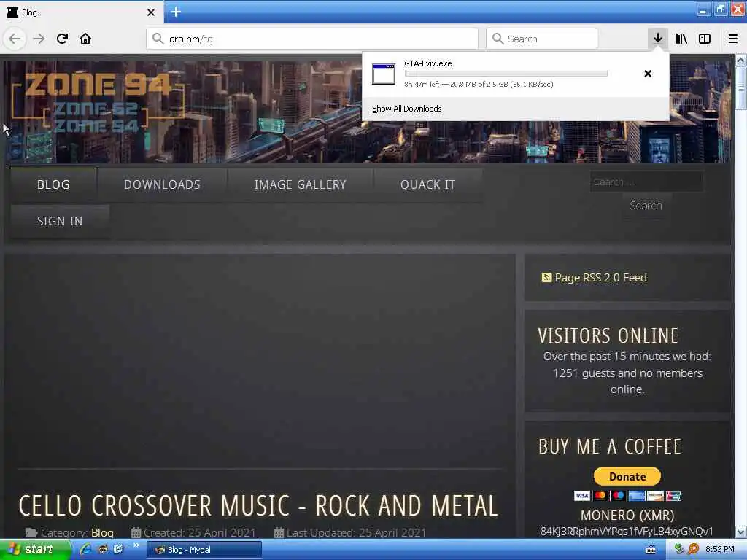Open the Blog category link
Screen dimensions: 747x560
pyautogui.click(x=102, y=532)
